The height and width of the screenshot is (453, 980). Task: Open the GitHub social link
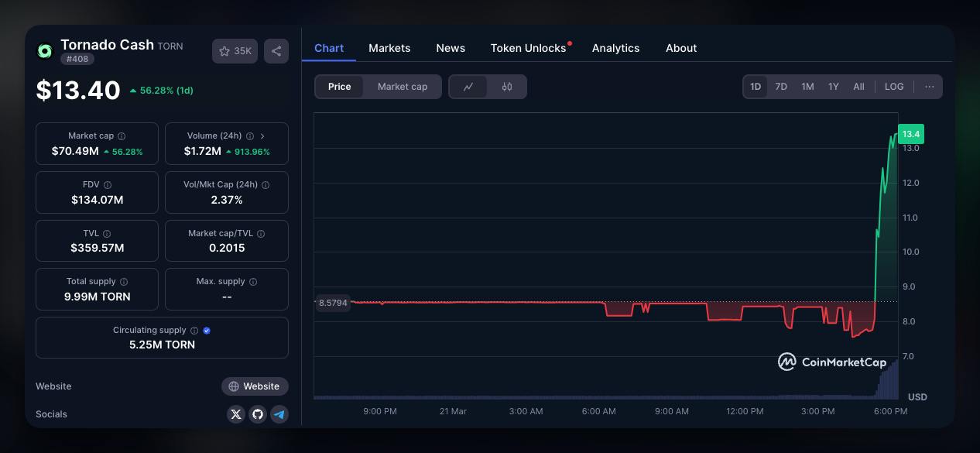tap(258, 414)
